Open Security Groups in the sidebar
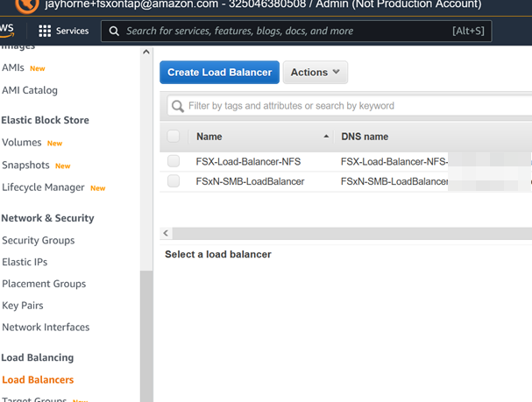 (39, 240)
